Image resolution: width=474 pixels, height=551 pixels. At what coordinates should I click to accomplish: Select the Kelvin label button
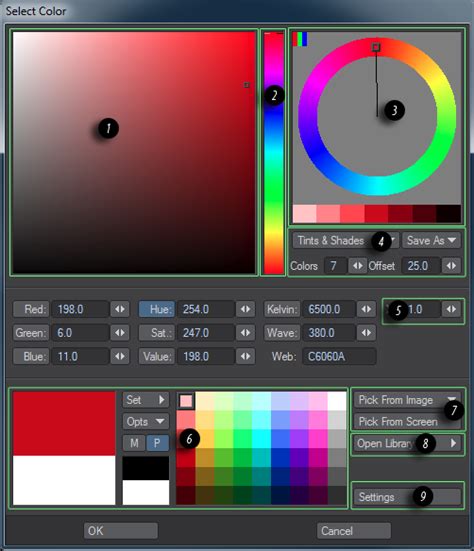tap(282, 309)
